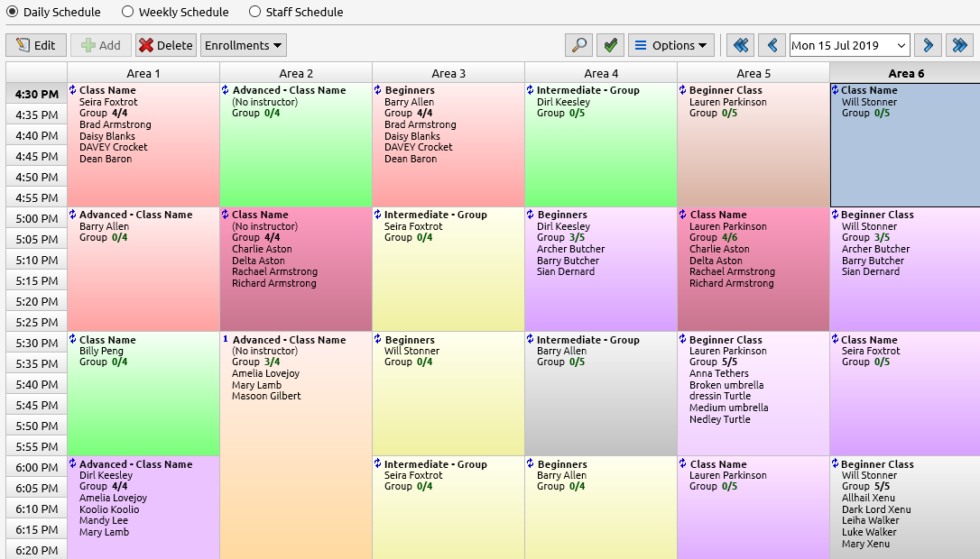The height and width of the screenshot is (559, 980).
Task: Open the Enrollments dropdown
Action: (244, 44)
